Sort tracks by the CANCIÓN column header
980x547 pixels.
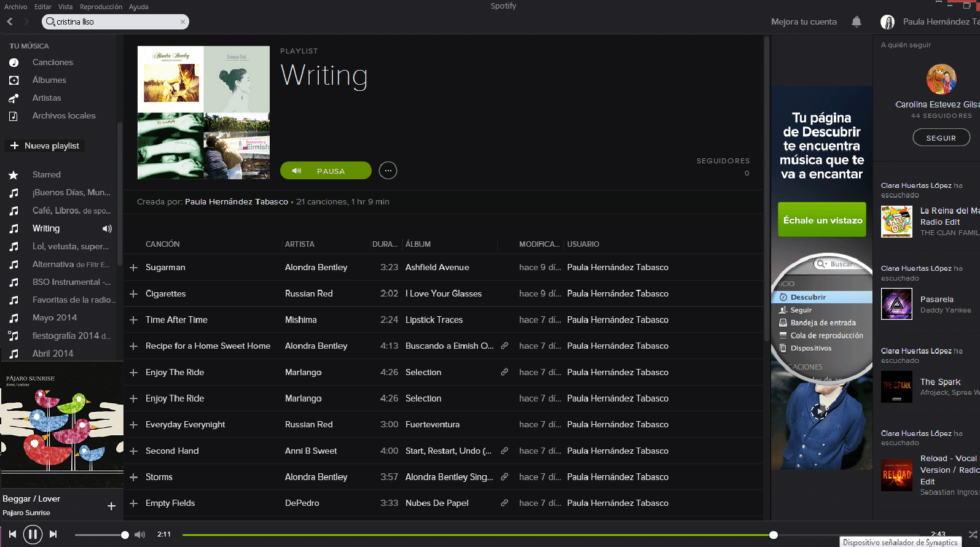[163, 244]
